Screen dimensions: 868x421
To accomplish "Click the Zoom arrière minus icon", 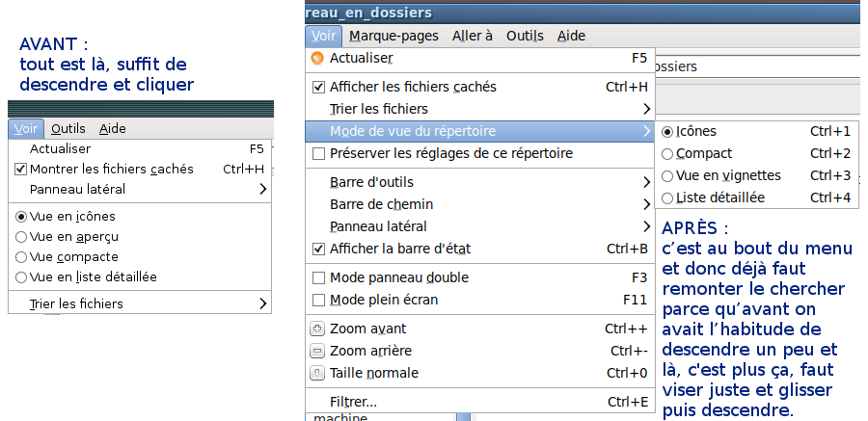I will coord(317,352).
